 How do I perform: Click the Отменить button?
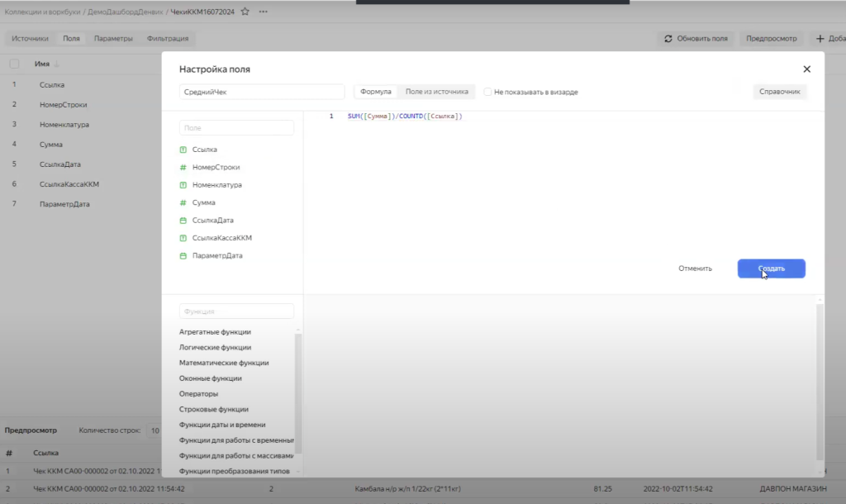tap(695, 269)
